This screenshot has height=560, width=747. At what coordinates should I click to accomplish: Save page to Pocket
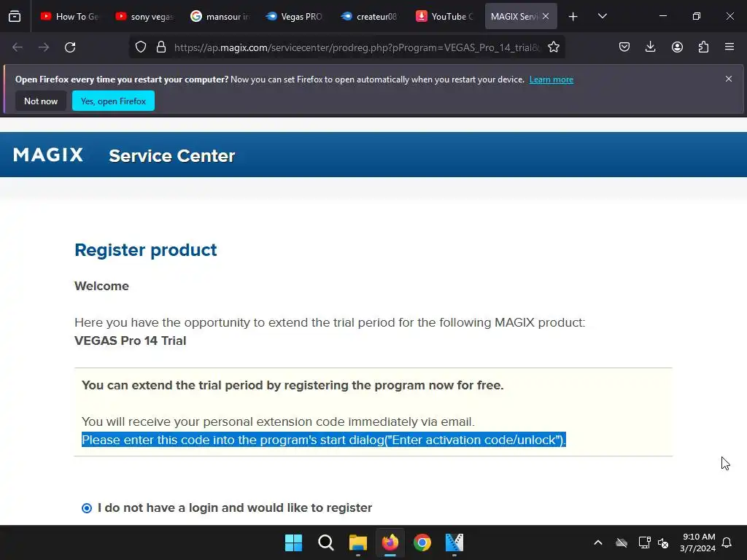click(624, 47)
